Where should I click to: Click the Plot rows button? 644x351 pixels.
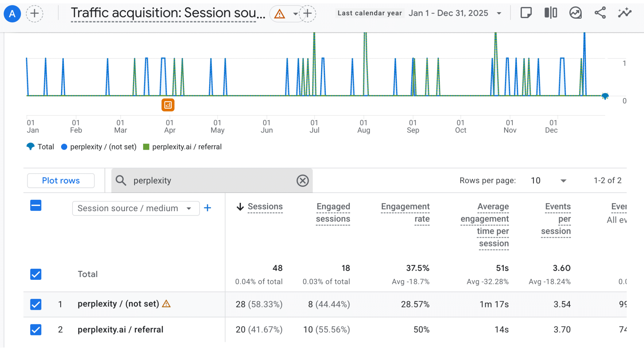61,181
